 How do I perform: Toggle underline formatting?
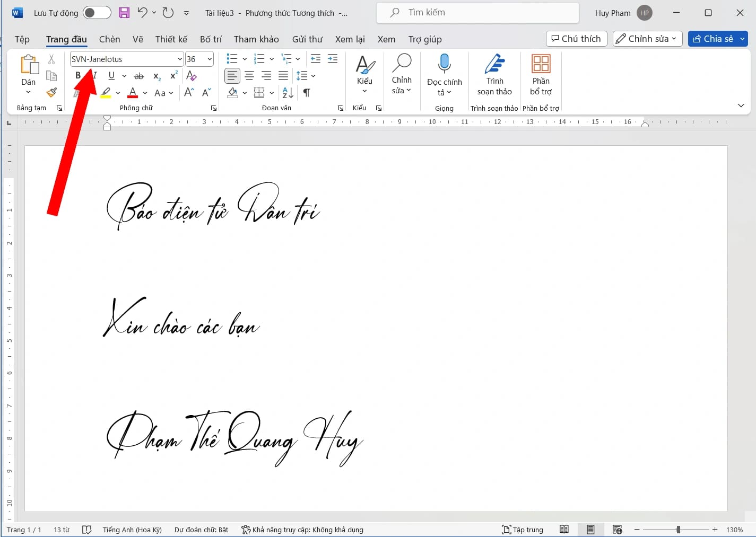111,76
